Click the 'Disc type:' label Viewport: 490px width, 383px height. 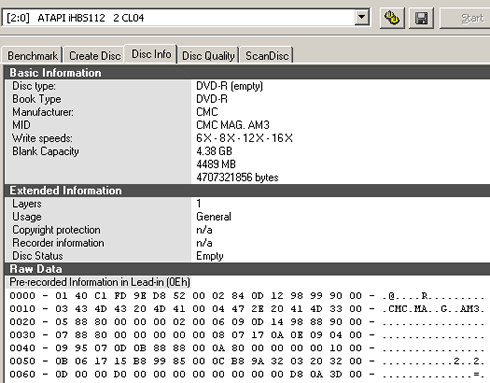click(34, 86)
